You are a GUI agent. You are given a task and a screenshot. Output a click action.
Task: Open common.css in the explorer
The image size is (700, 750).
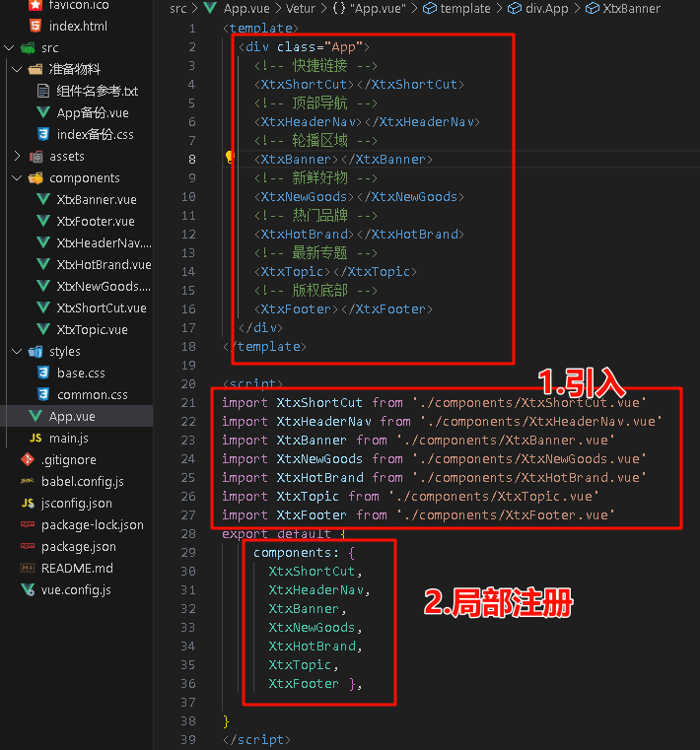pos(93,394)
